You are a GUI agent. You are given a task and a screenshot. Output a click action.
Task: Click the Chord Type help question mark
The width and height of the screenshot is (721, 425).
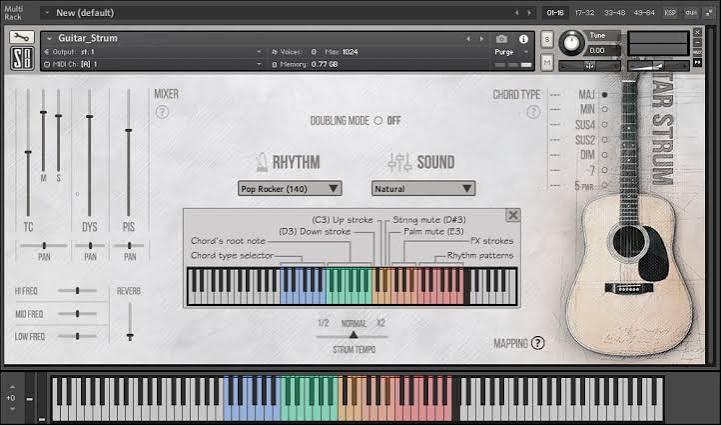click(533, 112)
